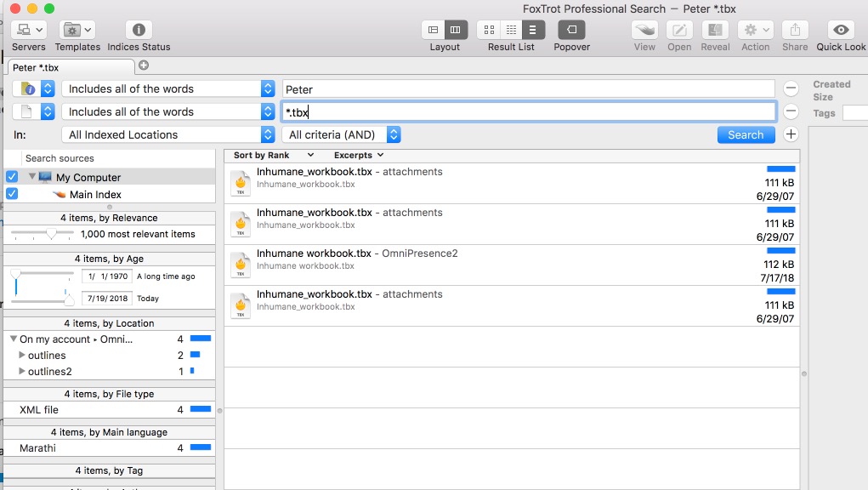The image size is (868, 490).
Task: Collapse the 'On my account' location group
Action: pyautogui.click(x=14, y=339)
